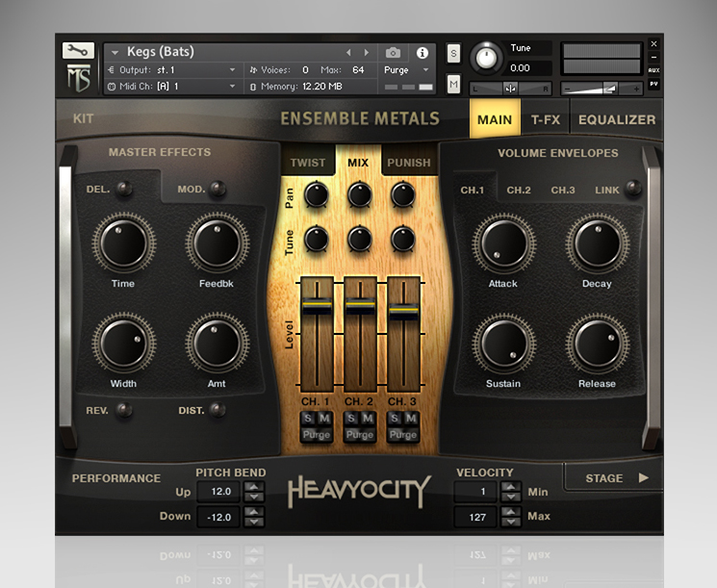717x588 pixels.
Task: Enable the REV. effect toggle
Action: (x=123, y=410)
